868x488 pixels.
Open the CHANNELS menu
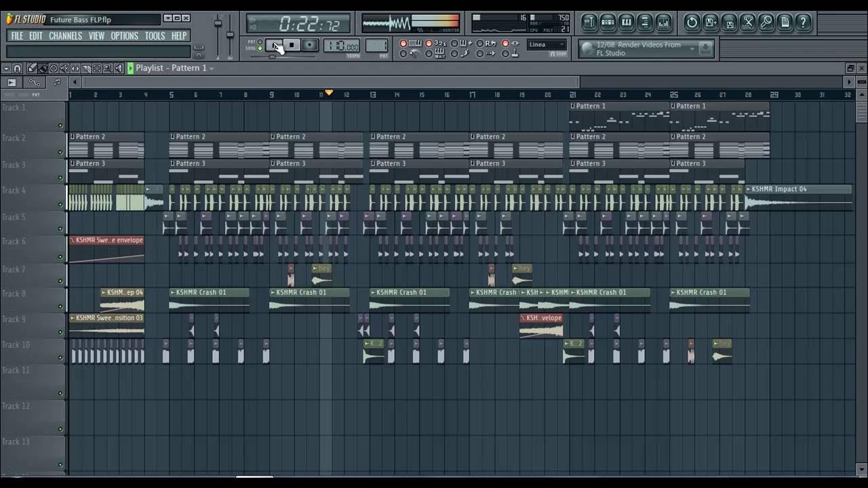point(65,36)
